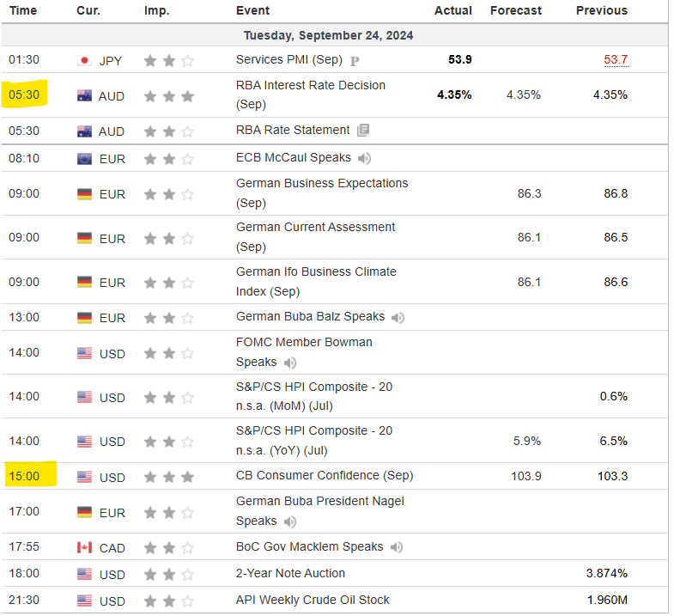Image resolution: width=674 pixels, height=616 pixels.
Task: Click the Imp. column header
Action: tap(157, 10)
